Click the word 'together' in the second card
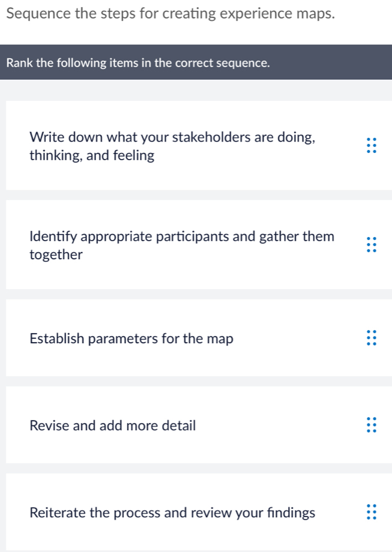392x552 pixels. click(56, 255)
